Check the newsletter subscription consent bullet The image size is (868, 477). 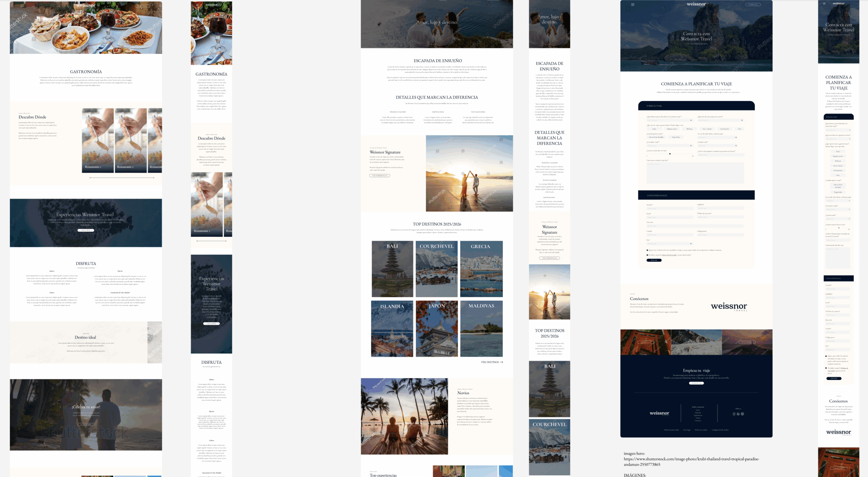point(647,250)
